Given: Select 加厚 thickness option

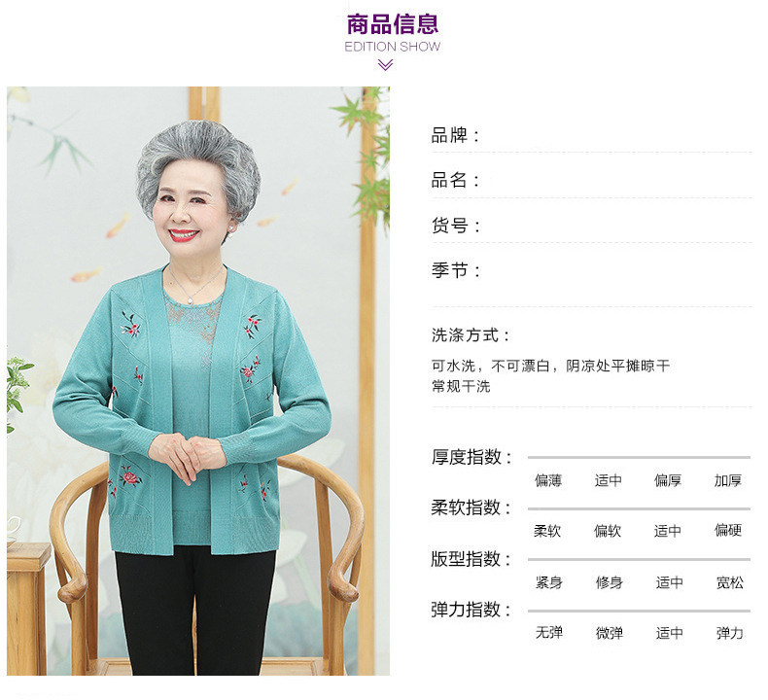Looking at the screenshot, I should 728,480.
